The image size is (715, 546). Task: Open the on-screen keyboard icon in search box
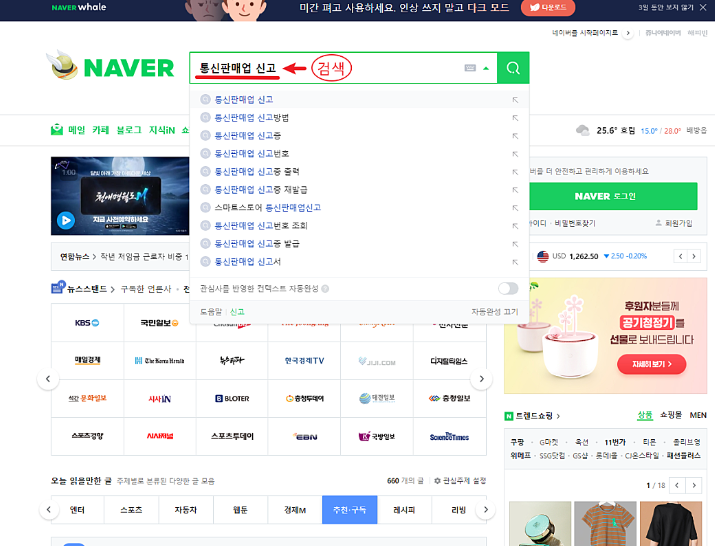pyautogui.click(x=470, y=68)
